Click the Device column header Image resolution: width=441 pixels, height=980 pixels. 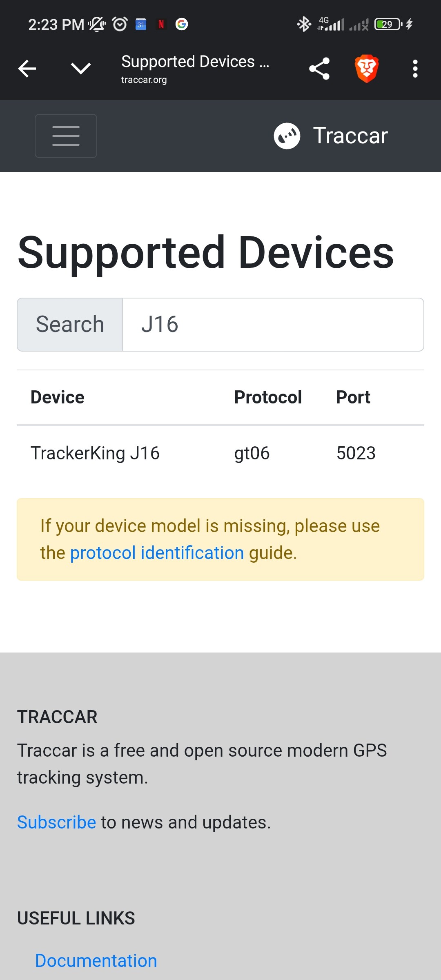click(58, 397)
